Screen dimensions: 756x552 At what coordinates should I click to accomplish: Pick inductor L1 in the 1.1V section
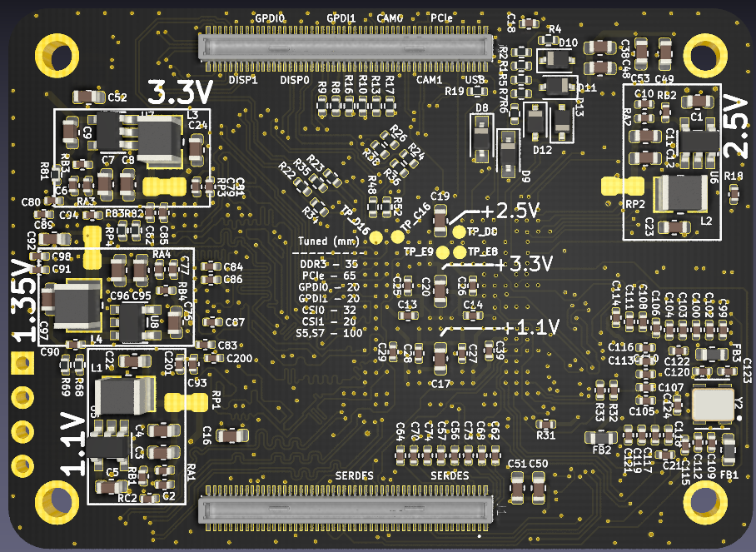pyautogui.click(x=125, y=396)
